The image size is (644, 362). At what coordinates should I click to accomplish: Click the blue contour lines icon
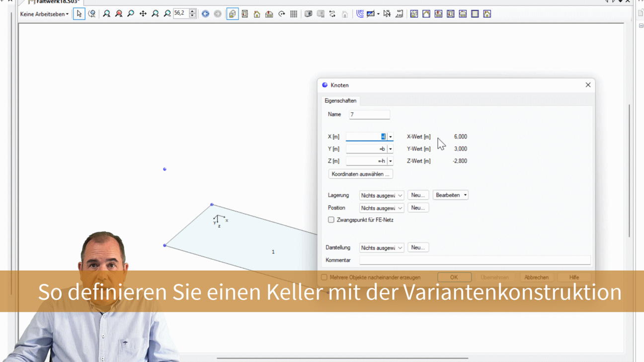tap(360, 14)
